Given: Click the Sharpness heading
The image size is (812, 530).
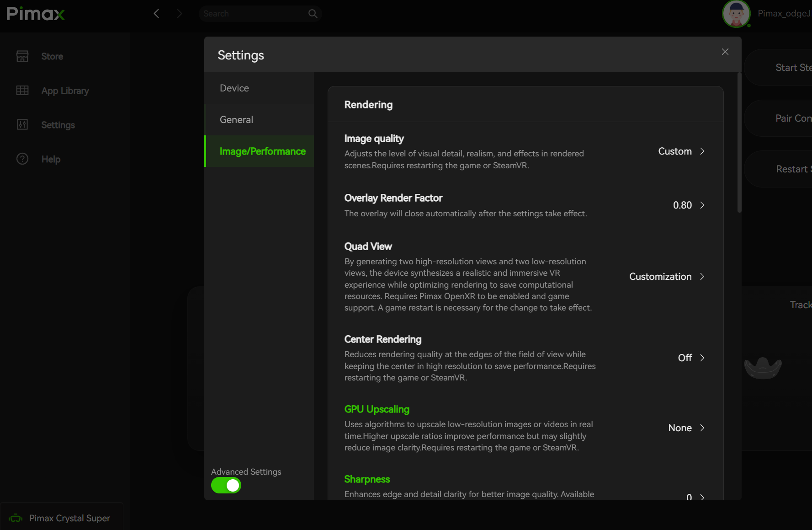Looking at the screenshot, I should point(367,479).
